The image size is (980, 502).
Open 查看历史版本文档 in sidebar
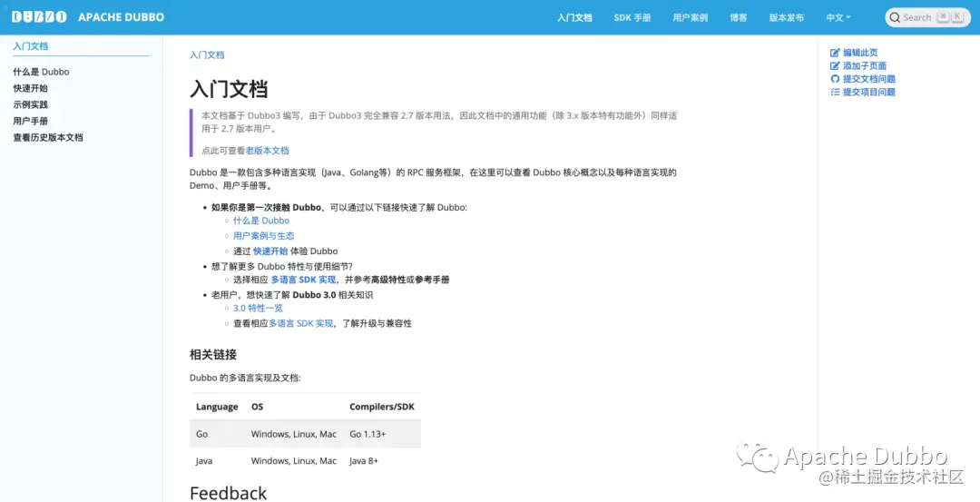[x=48, y=137]
